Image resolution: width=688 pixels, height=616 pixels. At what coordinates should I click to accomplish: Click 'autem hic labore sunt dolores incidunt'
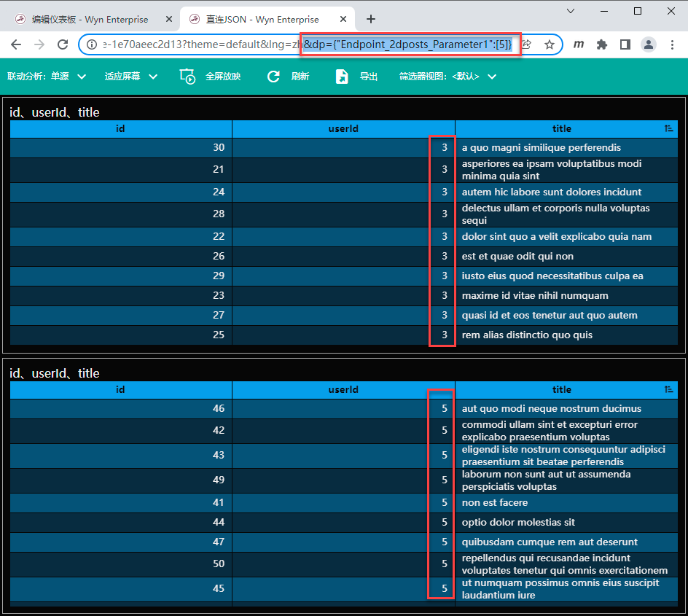point(566,192)
